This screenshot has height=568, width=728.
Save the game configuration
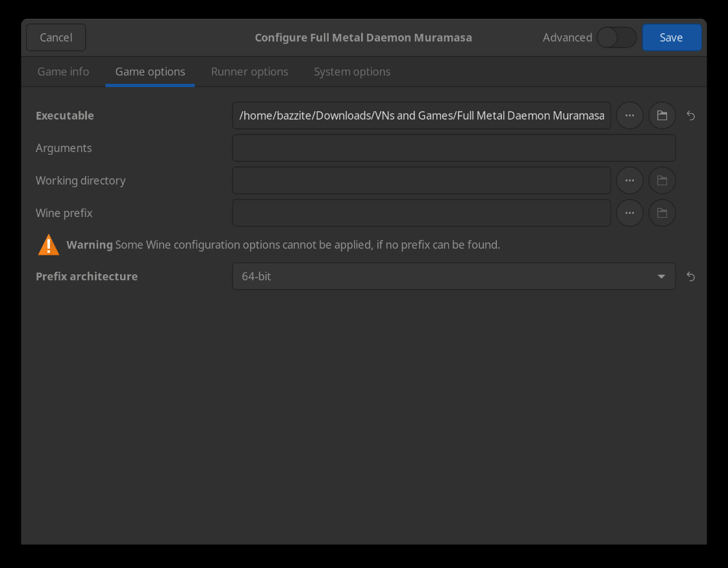[672, 38]
